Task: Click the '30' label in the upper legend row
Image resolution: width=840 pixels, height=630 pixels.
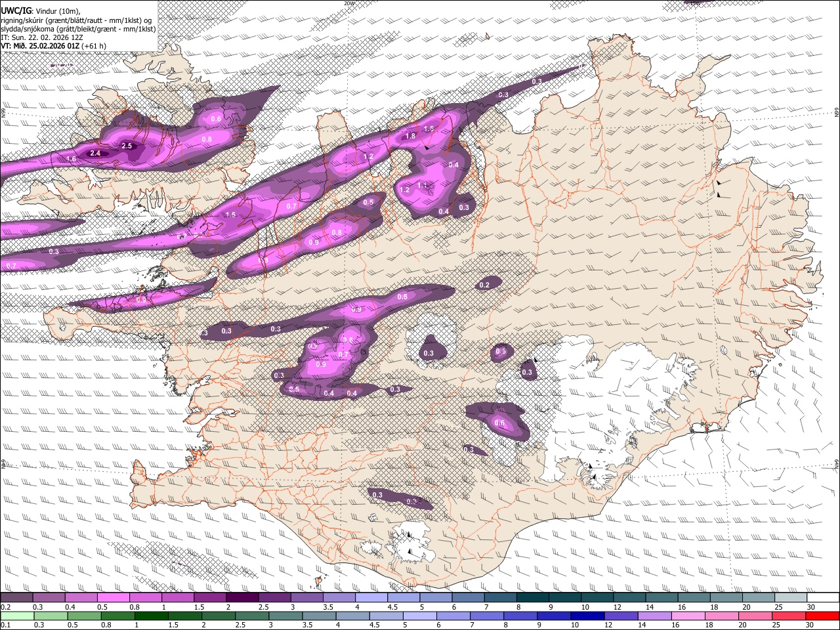Action: click(811, 607)
